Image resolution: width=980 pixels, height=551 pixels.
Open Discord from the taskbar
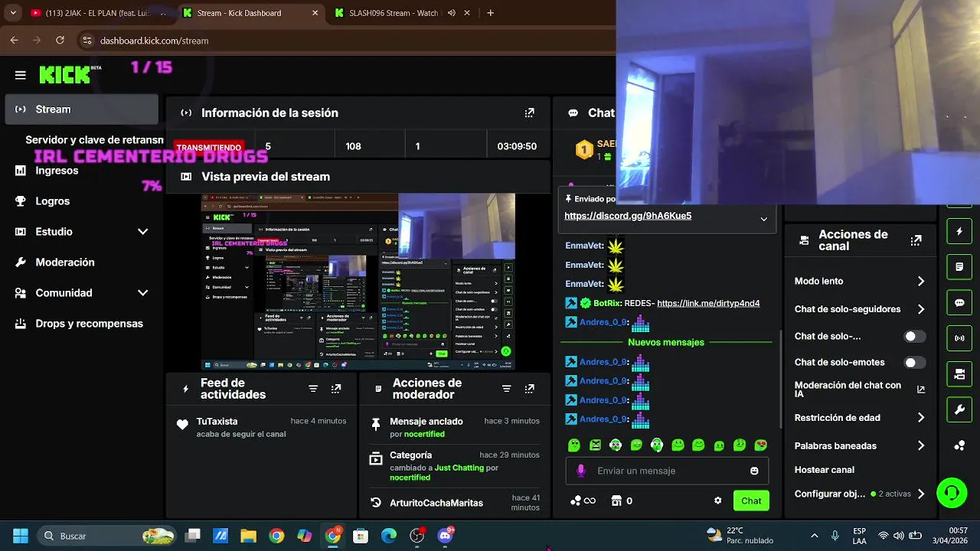(445, 536)
